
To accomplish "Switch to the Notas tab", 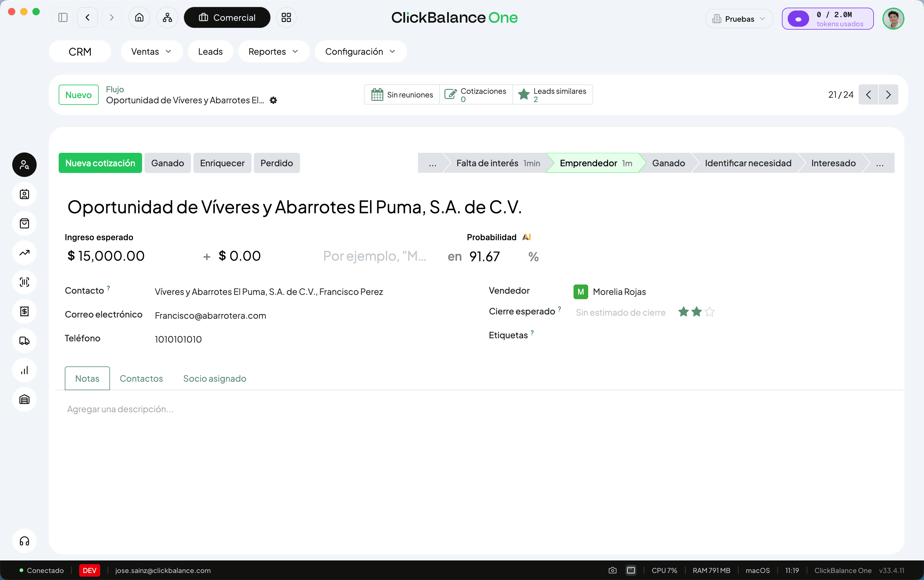I will coord(87,379).
